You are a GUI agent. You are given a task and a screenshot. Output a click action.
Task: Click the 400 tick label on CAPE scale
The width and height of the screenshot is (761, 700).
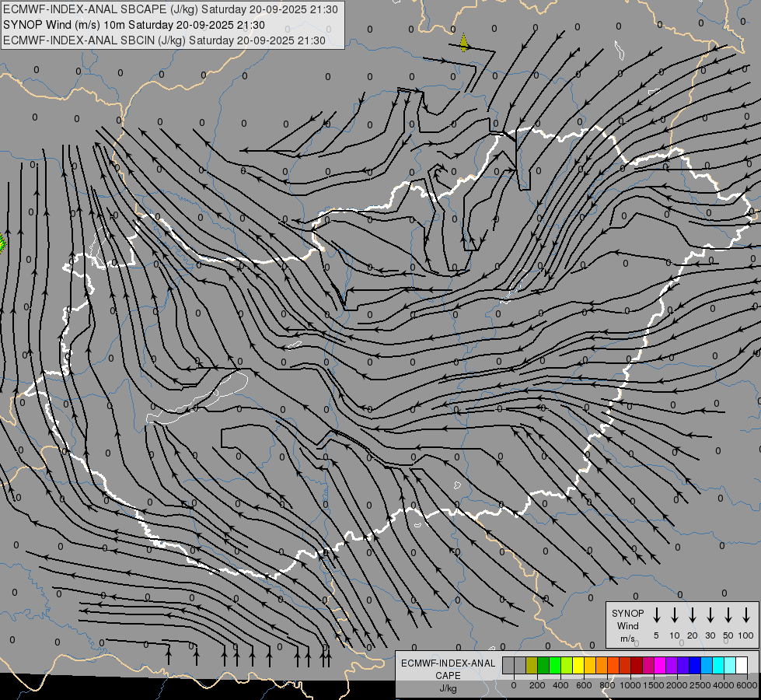tap(560, 685)
